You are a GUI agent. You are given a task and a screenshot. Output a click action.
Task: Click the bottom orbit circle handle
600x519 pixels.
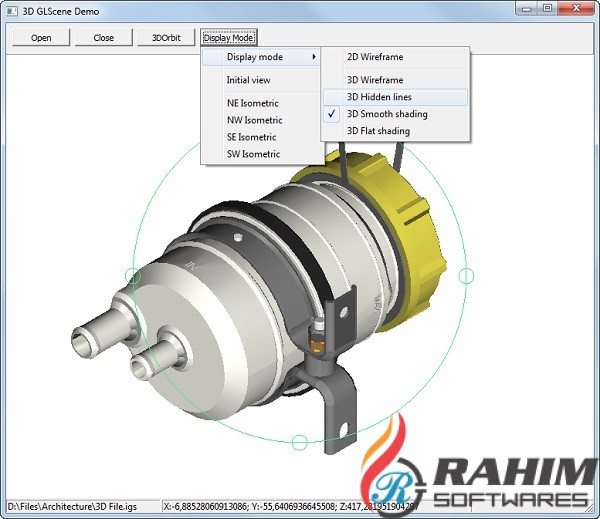pyautogui.click(x=300, y=442)
